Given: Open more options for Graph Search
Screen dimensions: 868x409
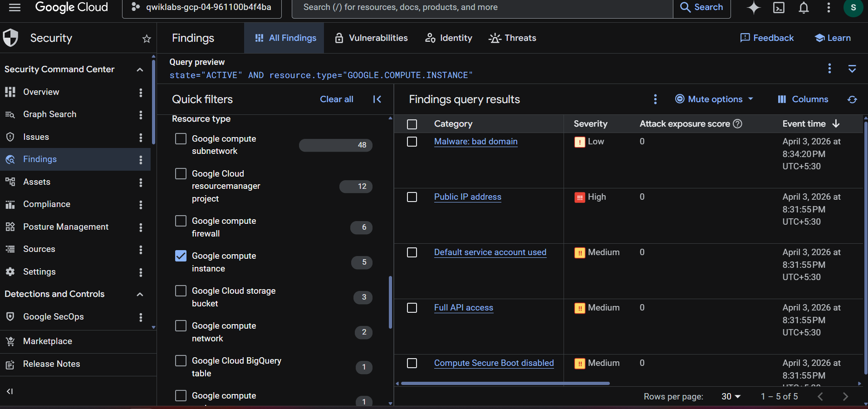Looking at the screenshot, I should [x=141, y=115].
